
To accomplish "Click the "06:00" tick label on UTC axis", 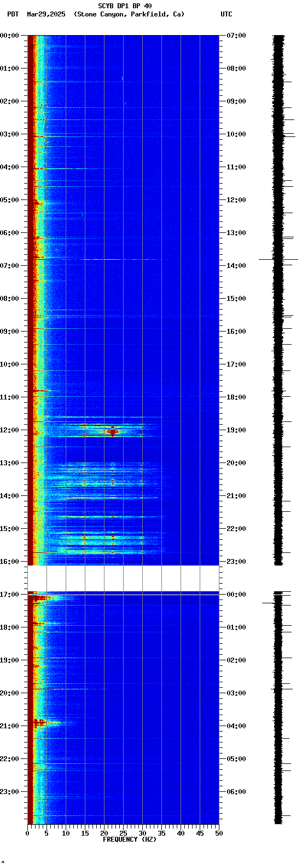I will 236,792.
